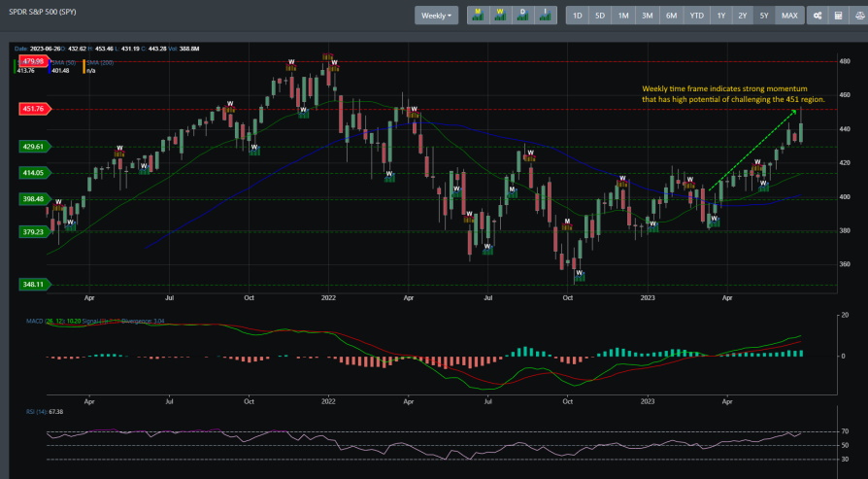Image resolution: width=868 pixels, height=479 pixels.
Task: Open the Weekly timeframe dropdown
Action: 436,16
